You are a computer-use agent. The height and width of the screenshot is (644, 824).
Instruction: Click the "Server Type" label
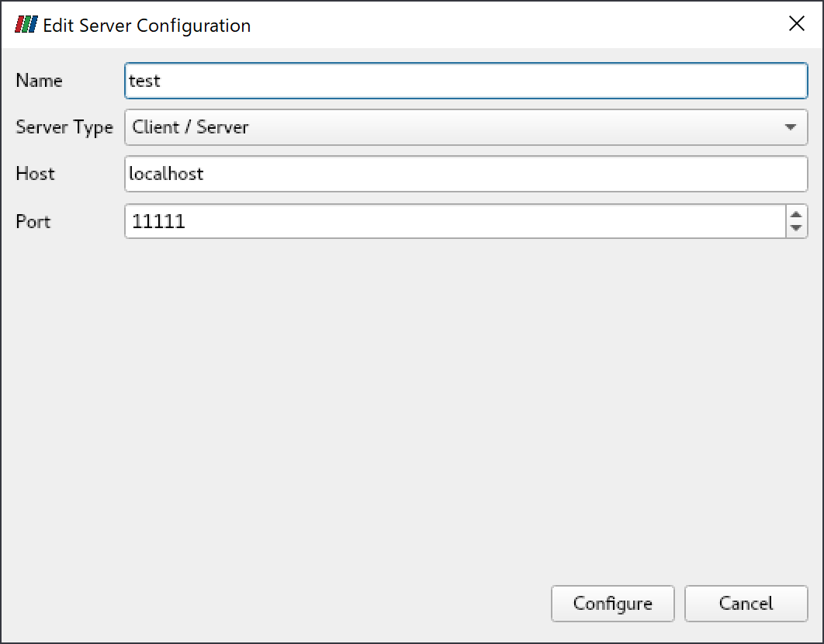[64, 127]
